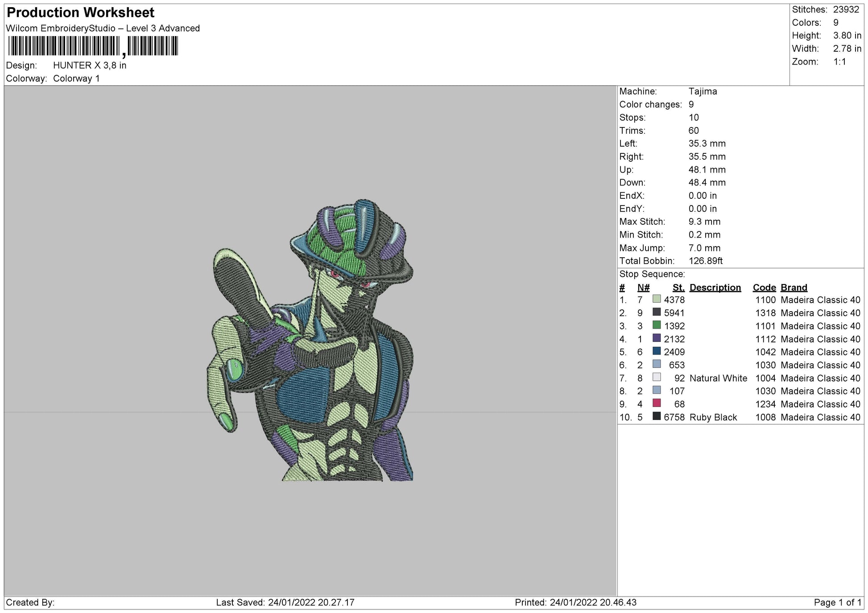Image resolution: width=868 pixels, height=613 pixels.
Task: Click the dark blue swatch for stop 5
Action: [657, 351]
